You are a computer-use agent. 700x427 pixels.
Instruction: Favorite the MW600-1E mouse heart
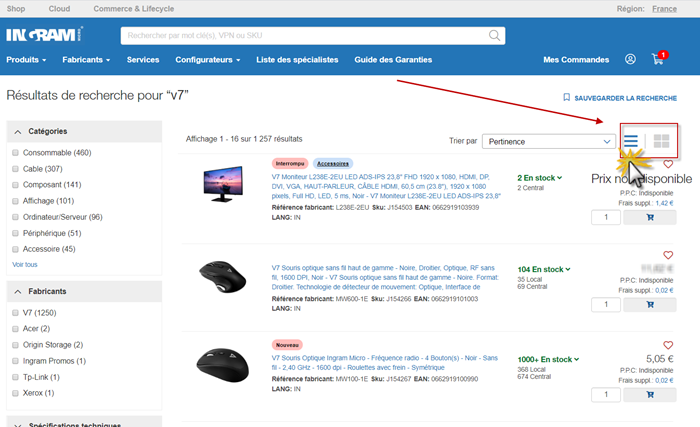tap(668, 255)
